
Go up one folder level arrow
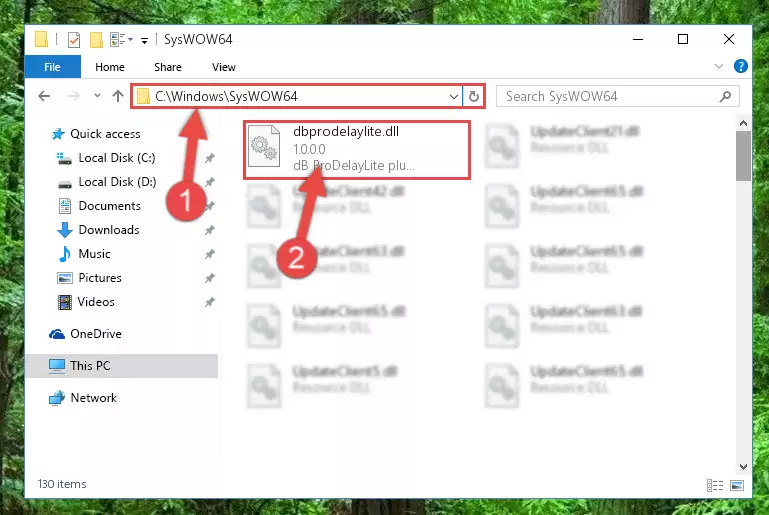tap(118, 96)
